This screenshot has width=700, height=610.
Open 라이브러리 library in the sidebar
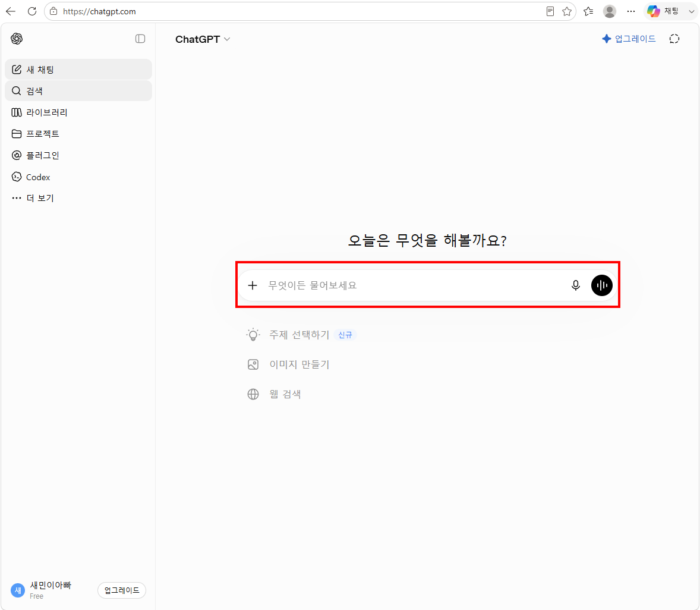(x=78, y=112)
